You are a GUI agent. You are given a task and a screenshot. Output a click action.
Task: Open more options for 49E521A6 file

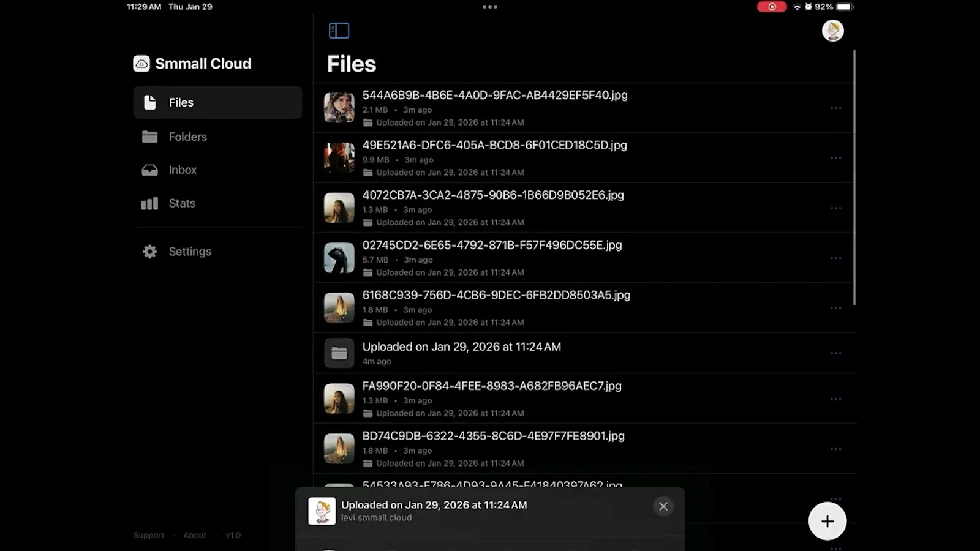tap(836, 158)
